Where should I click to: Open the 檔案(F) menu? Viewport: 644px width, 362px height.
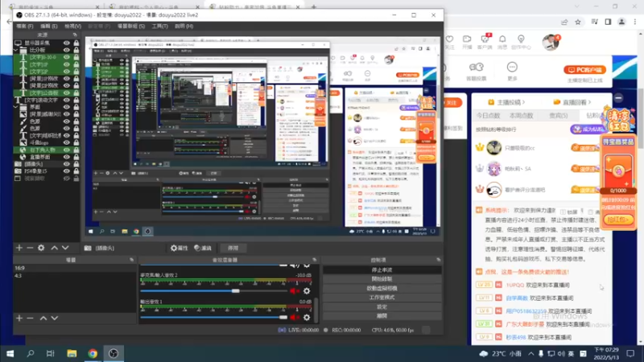point(25,26)
